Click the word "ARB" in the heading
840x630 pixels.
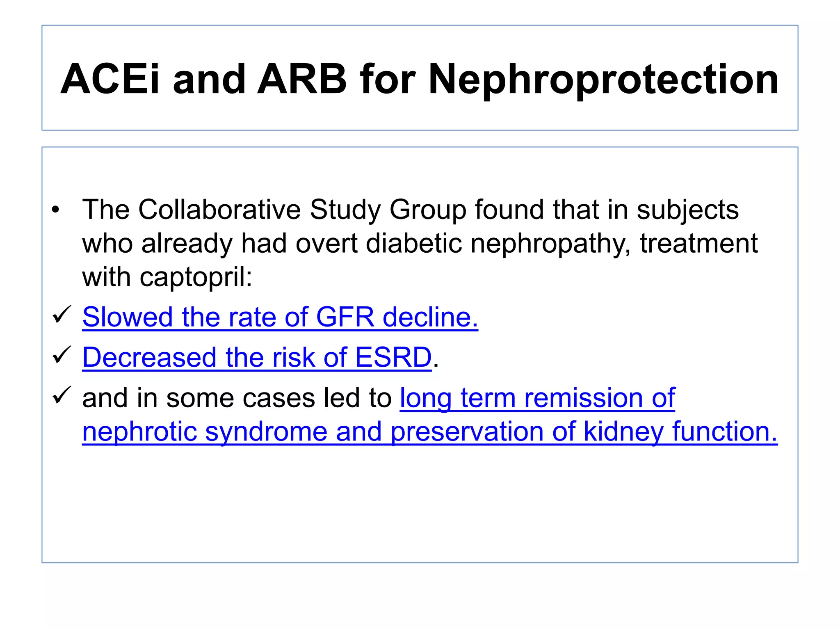[x=302, y=78]
